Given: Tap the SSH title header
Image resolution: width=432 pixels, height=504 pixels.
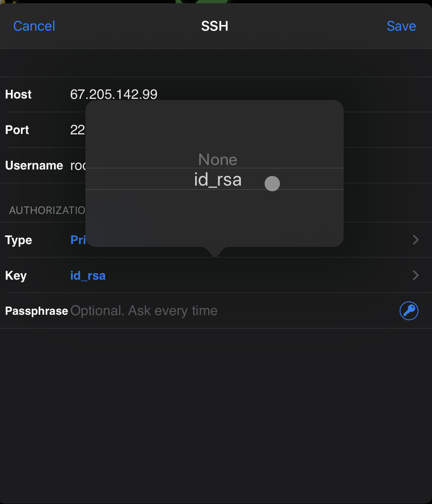Looking at the screenshot, I should [215, 26].
